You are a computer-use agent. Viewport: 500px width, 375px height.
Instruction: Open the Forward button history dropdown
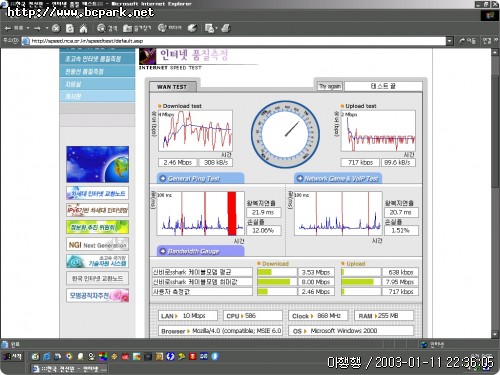tap(47, 28)
